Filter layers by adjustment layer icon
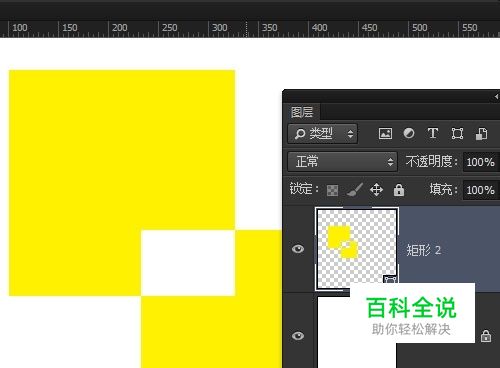 [x=409, y=133]
